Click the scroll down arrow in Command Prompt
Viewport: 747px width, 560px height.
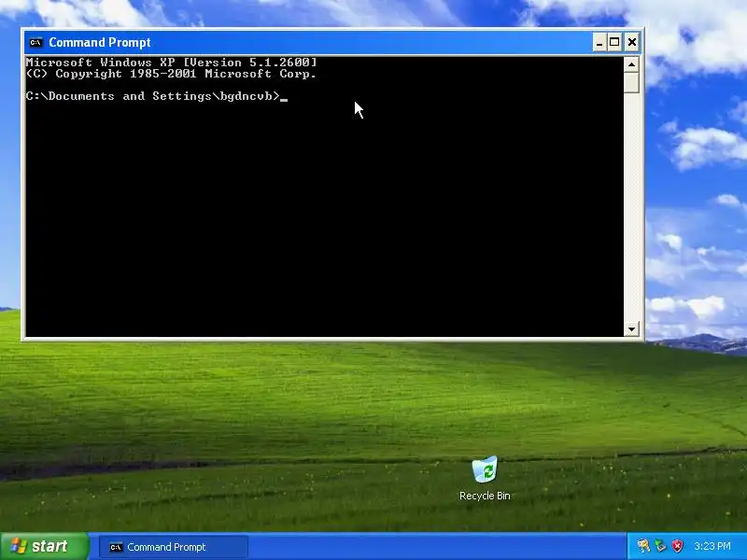pos(631,329)
